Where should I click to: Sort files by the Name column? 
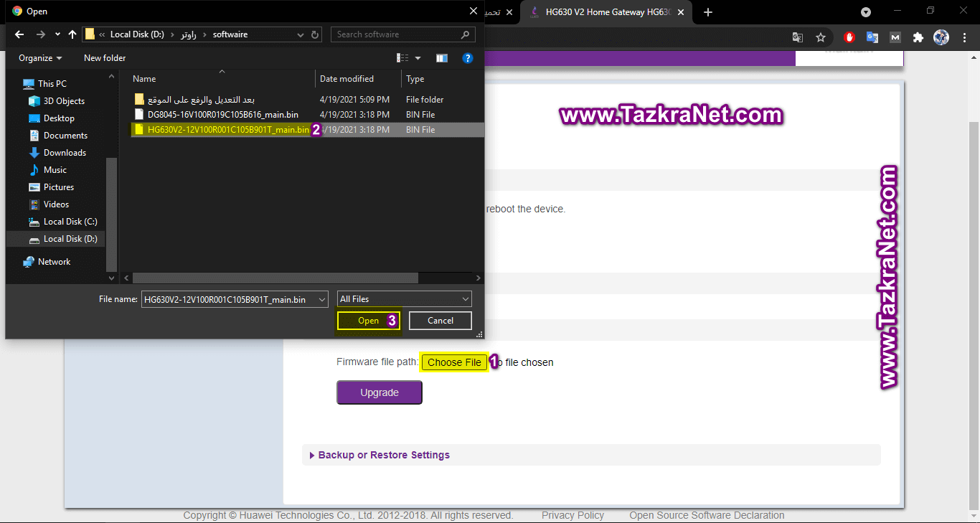coord(144,79)
